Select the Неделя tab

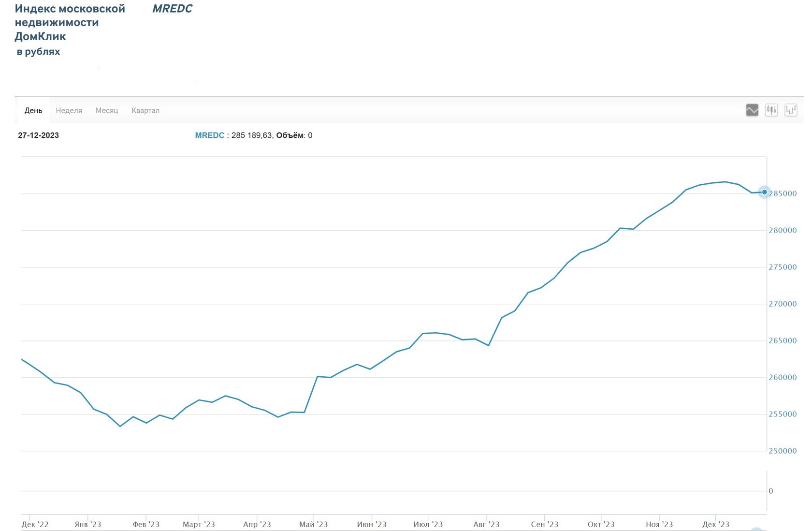69,111
